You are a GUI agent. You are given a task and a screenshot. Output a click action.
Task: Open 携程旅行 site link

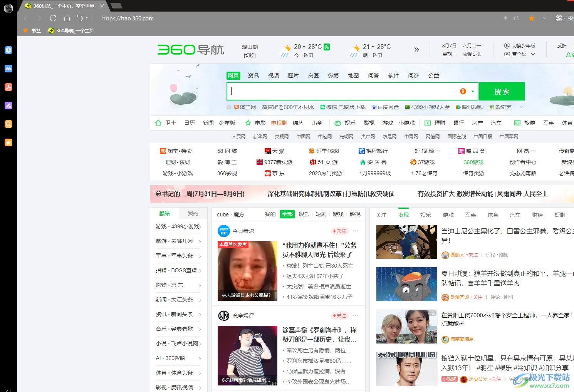pyautogui.click(x=373, y=151)
